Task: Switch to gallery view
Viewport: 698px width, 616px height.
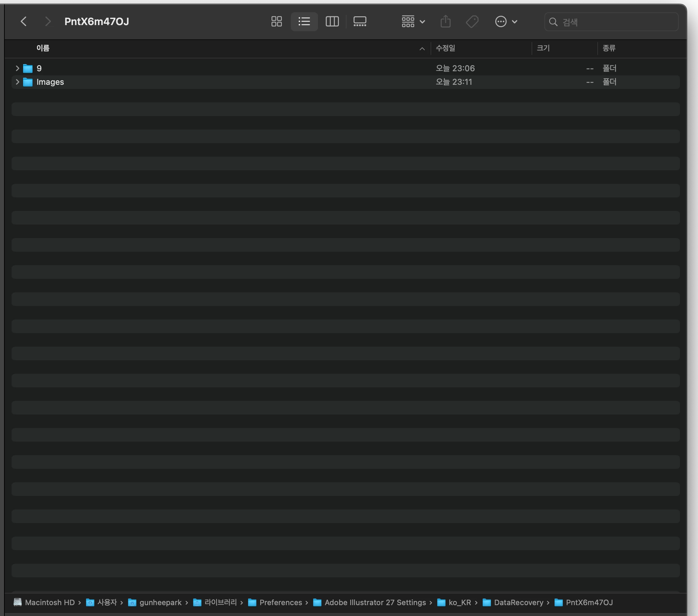Action: [360, 21]
